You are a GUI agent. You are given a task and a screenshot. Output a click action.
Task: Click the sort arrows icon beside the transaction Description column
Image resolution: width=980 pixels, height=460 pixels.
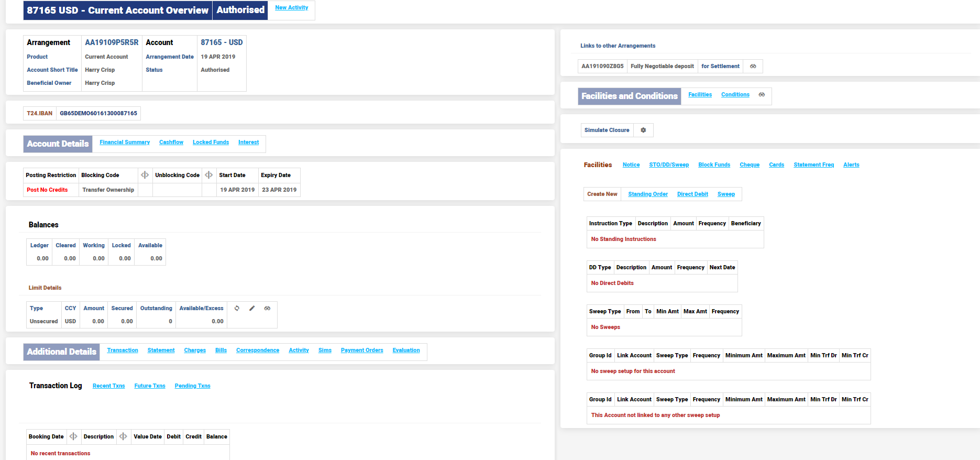tap(123, 436)
